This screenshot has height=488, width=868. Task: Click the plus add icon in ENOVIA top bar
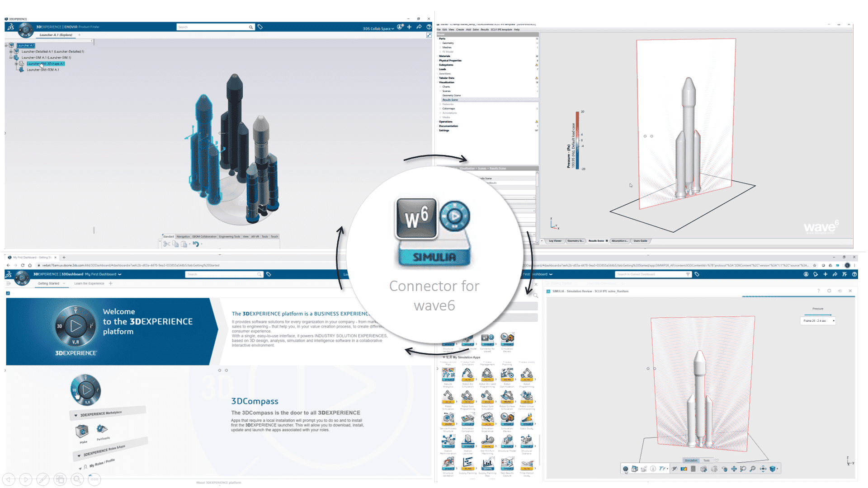409,27
